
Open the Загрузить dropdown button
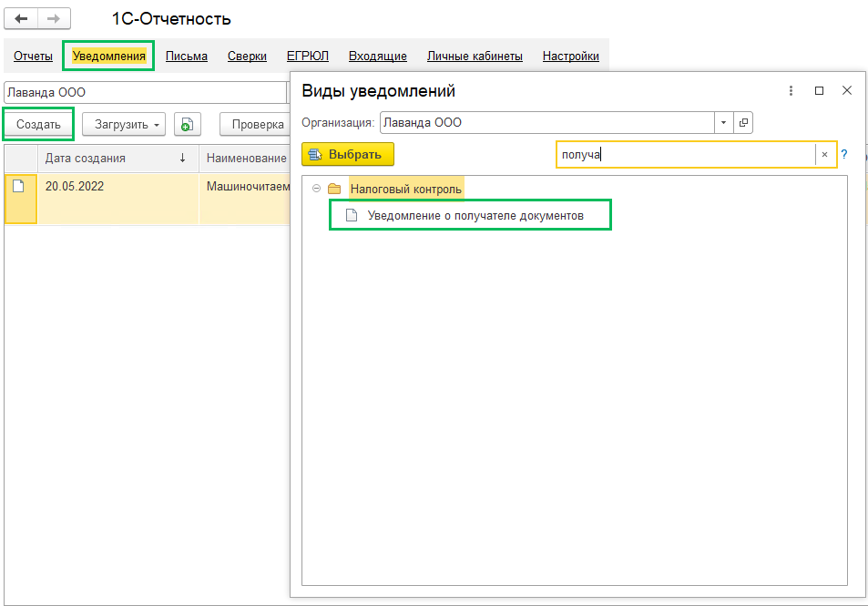(124, 125)
